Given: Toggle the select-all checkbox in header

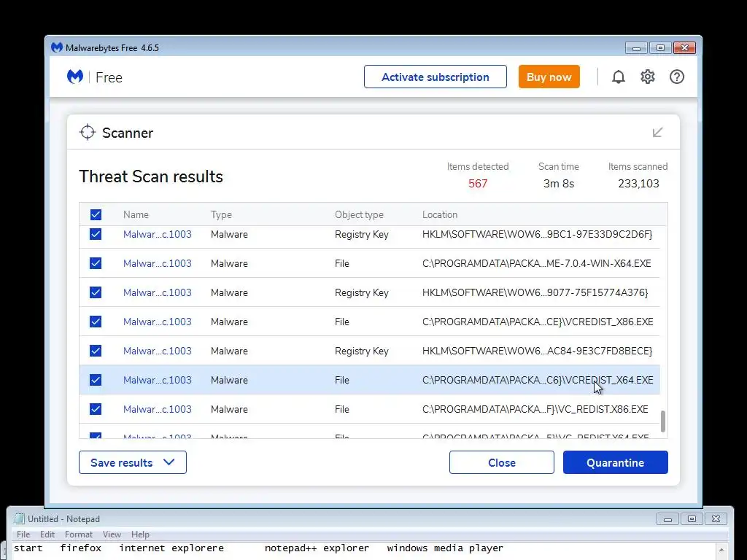Looking at the screenshot, I should [x=96, y=215].
